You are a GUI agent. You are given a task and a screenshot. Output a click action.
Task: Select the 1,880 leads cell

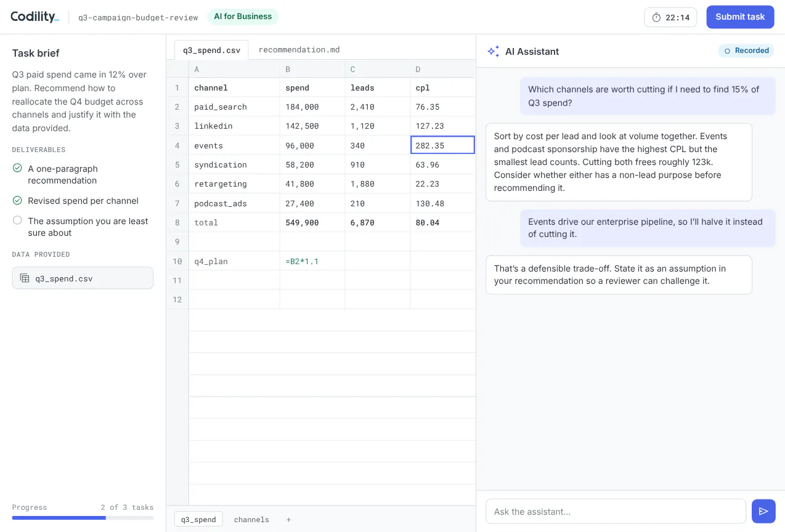(x=378, y=183)
